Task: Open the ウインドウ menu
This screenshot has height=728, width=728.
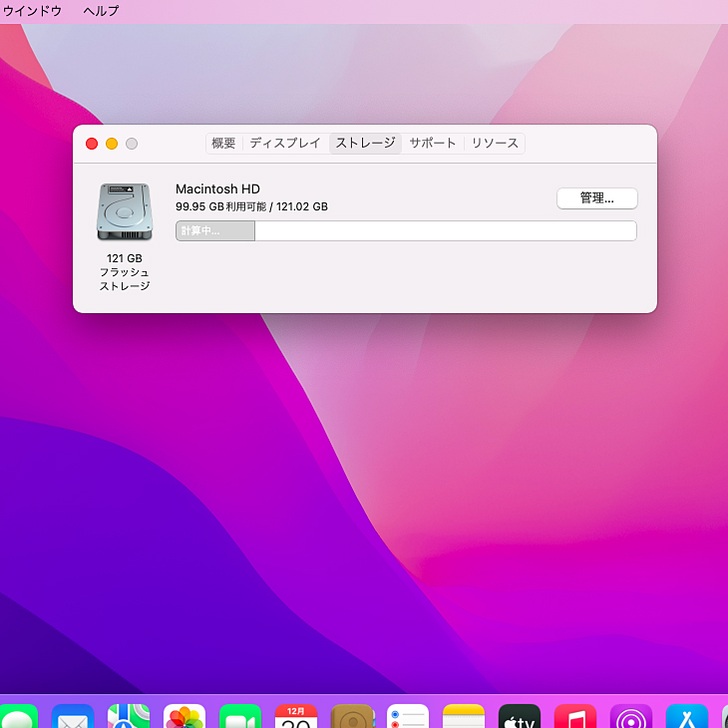Action: coord(32,11)
